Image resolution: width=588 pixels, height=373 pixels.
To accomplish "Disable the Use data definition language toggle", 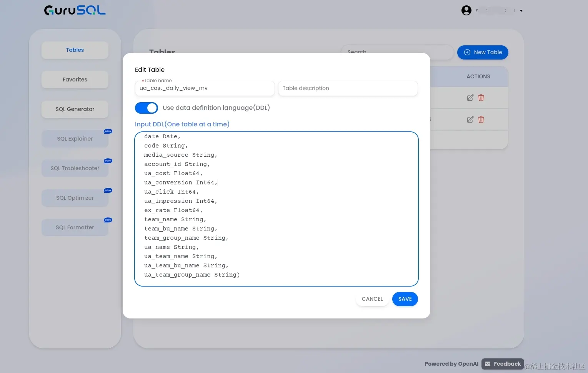I will coord(146,108).
